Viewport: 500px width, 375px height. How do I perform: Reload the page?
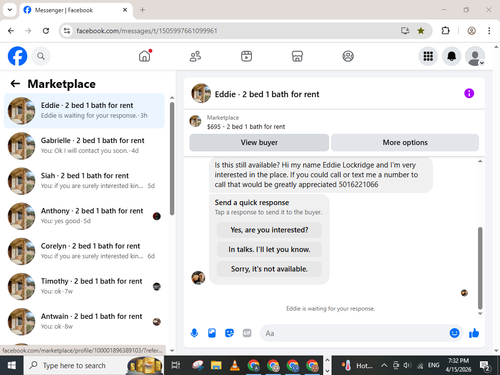tap(46, 31)
